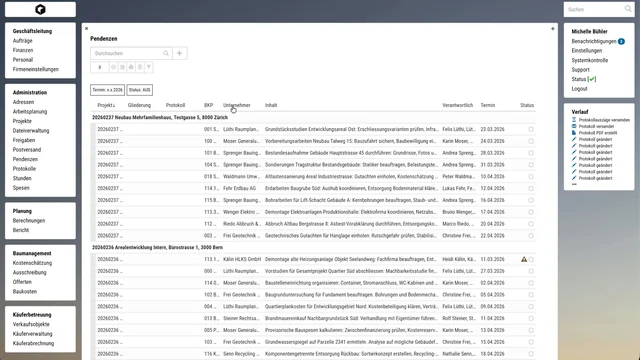This screenshot has height=360, width=640.
Task: Click the Support link
Action: [x=580, y=70]
